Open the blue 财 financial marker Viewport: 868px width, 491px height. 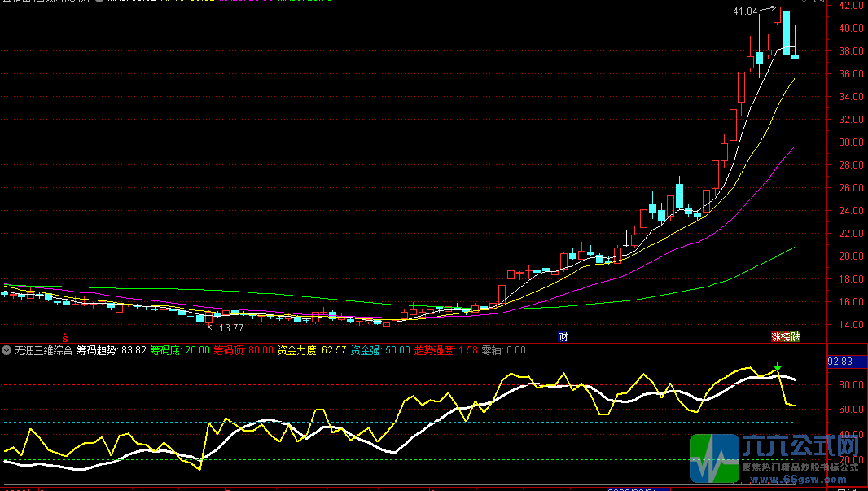point(563,336)
